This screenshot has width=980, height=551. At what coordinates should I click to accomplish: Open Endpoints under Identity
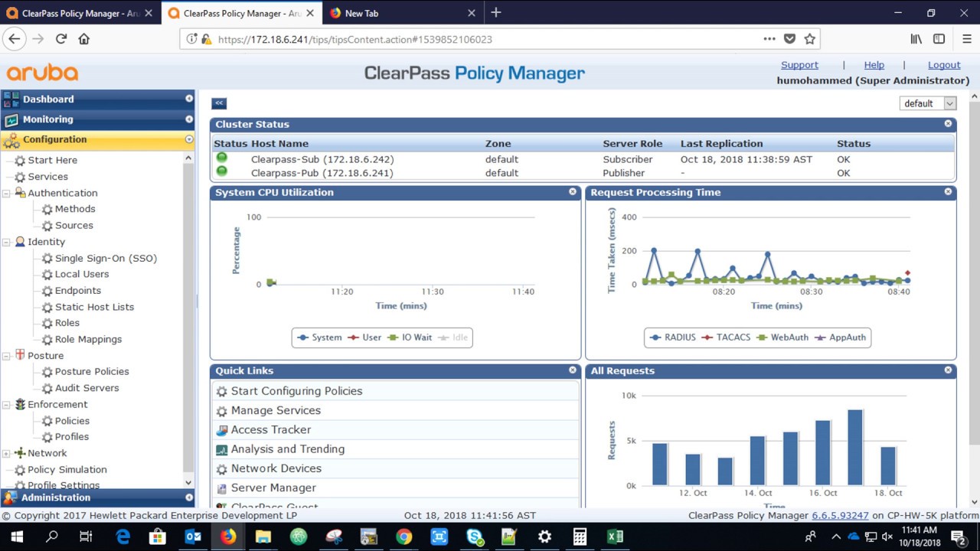pyautogui.click(x=77, y=291)
